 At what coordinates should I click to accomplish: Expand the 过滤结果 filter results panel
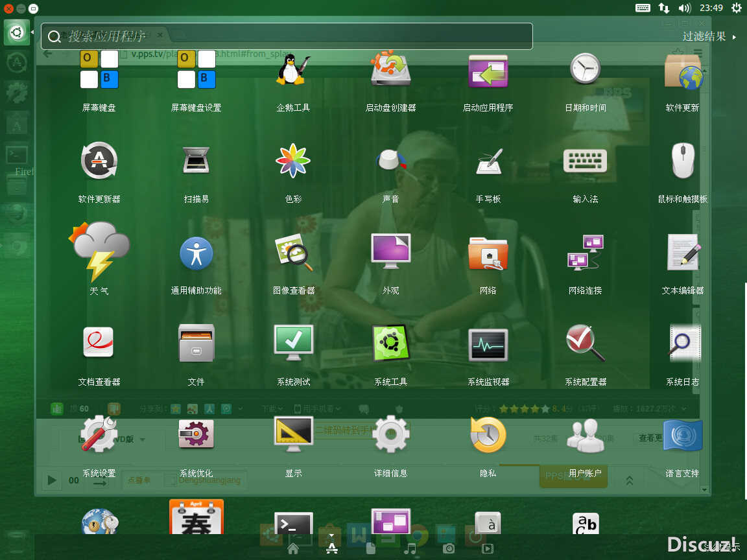[x=709, y=37]
